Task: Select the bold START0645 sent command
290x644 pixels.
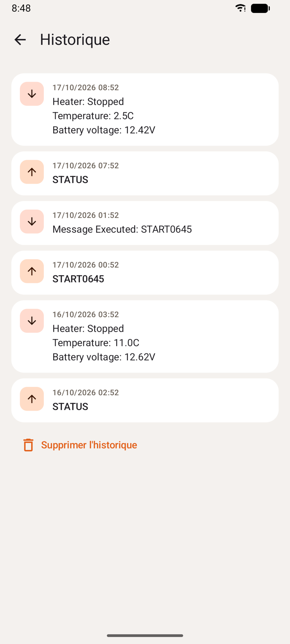Action: point(78,279)
